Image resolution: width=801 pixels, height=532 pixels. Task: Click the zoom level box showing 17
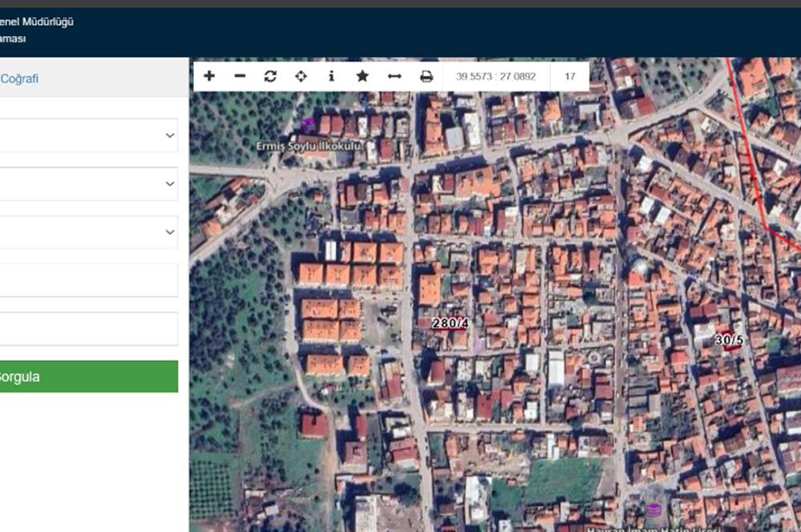570,77
